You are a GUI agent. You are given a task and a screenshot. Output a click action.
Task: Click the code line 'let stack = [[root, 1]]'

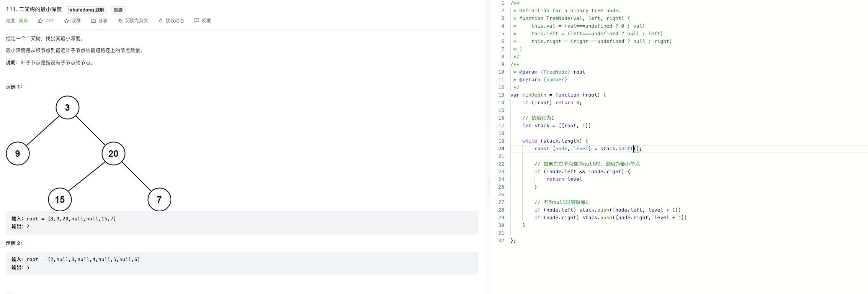click(x=557, y=126)
